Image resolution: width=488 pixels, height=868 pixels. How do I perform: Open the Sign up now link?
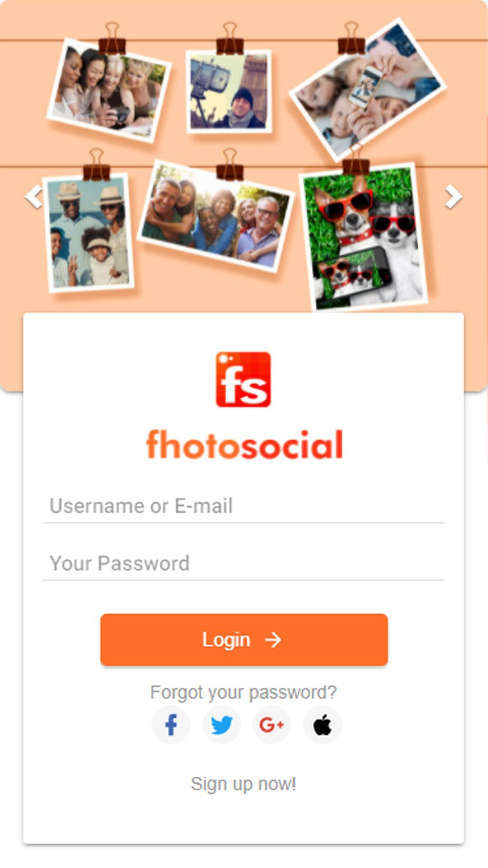[x=244, y=784]
